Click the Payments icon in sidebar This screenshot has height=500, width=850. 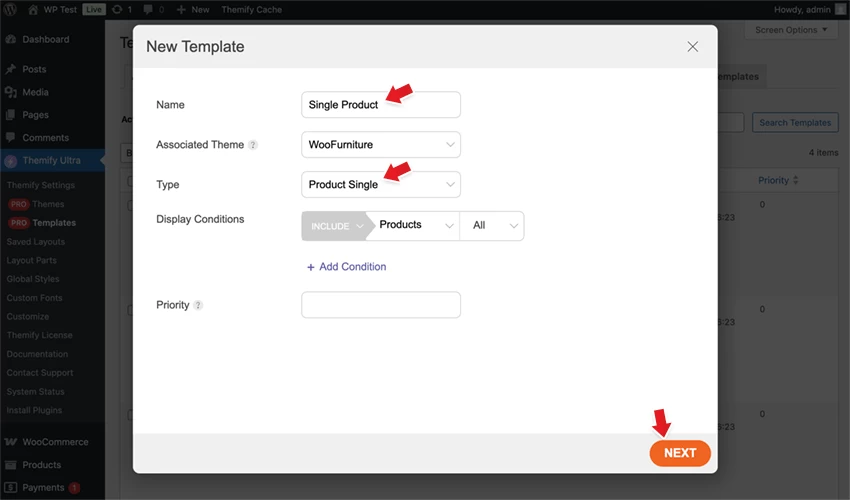click(10, 488)
